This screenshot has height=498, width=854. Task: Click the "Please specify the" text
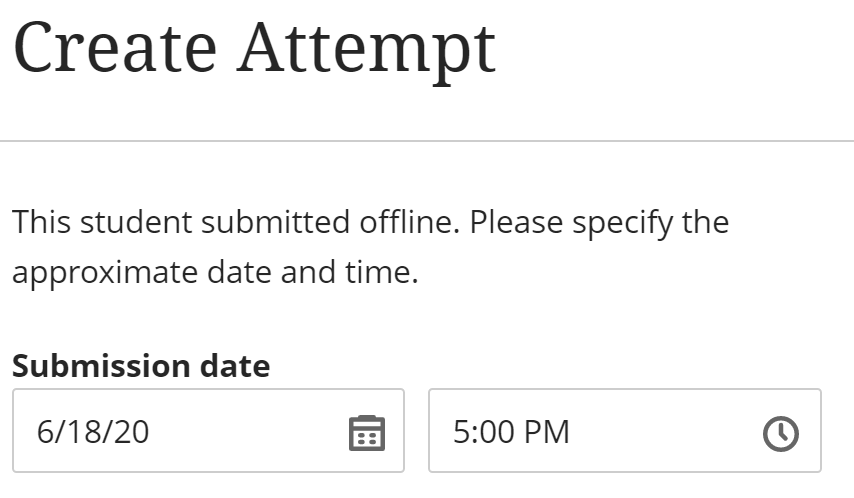599,222
